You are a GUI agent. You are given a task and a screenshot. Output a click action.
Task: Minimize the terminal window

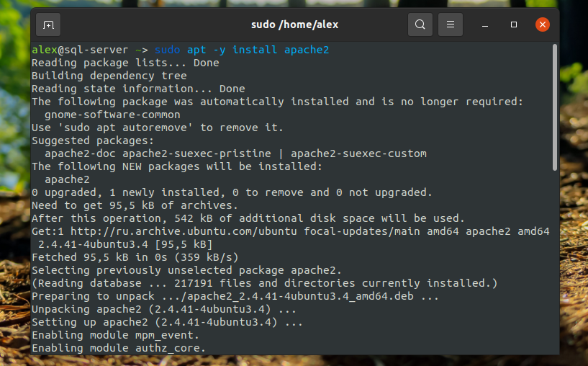click(x=485, y=25)
